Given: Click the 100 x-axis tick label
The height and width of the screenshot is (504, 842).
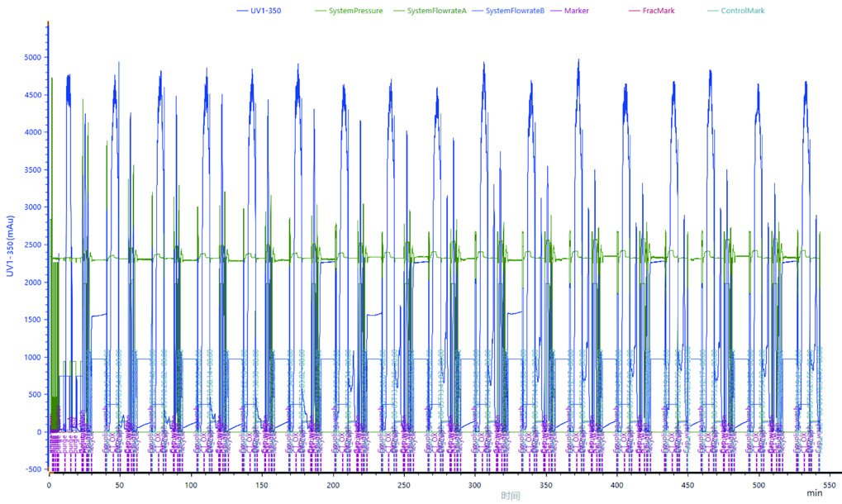Looking at the screenshot, I should [191, 485].
